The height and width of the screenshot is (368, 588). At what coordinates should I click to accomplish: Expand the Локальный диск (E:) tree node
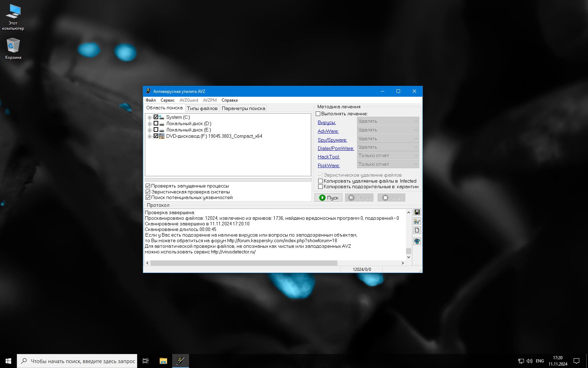coord(149,130)
